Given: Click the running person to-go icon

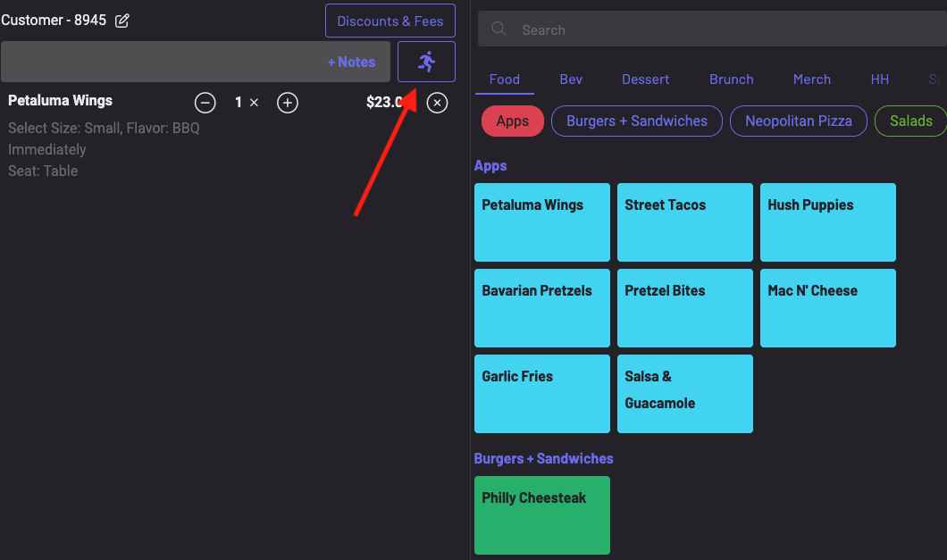Looking at the screenshot, I should [x=426, y=62].
